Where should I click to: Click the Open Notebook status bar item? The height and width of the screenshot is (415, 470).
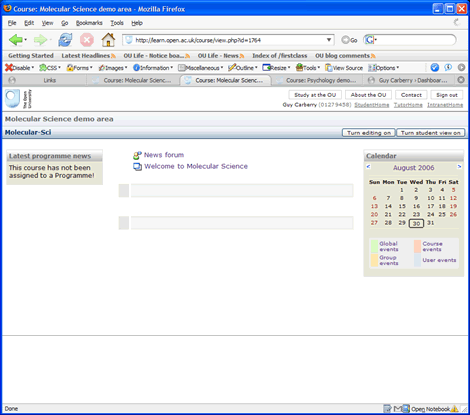click(430, 409)
